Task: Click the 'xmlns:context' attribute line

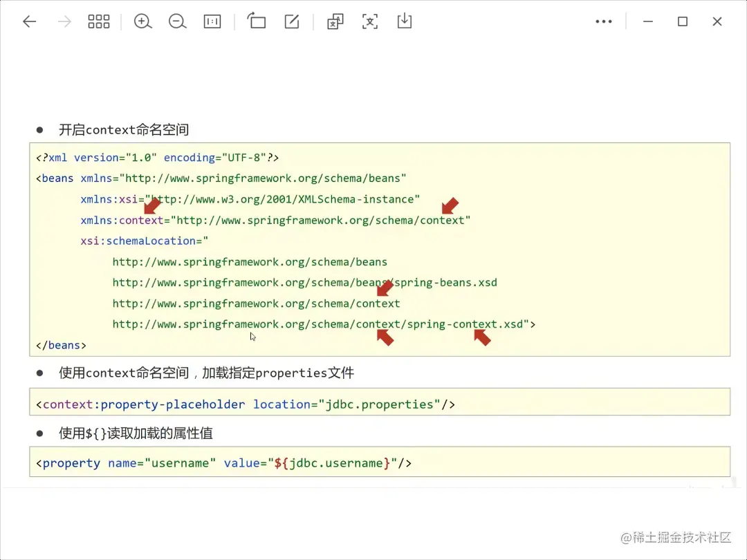Action: pos(275,220)
